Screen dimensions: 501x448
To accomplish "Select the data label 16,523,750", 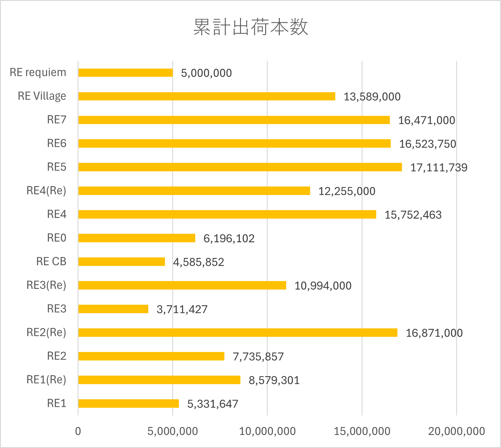I will point(427,144).
